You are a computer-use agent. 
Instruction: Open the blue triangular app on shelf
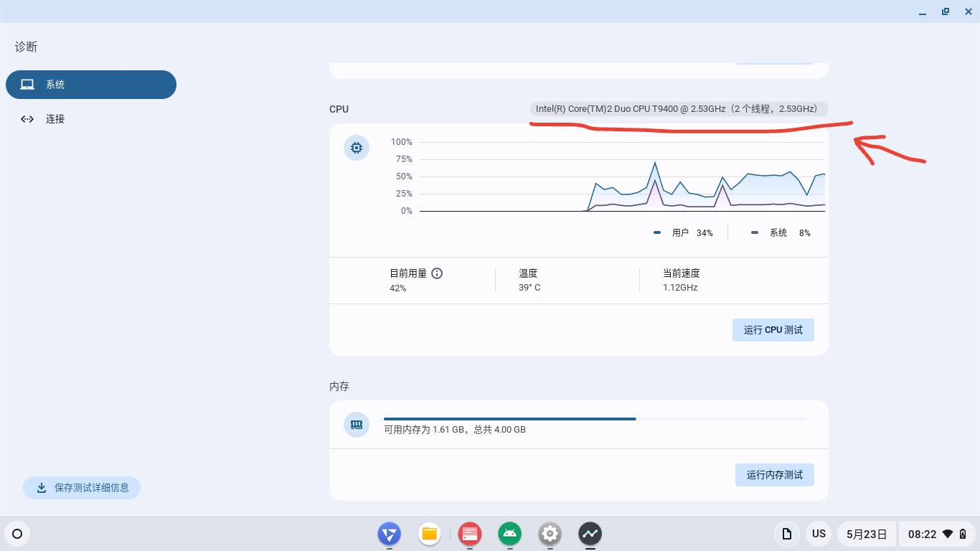coord(390,534)
